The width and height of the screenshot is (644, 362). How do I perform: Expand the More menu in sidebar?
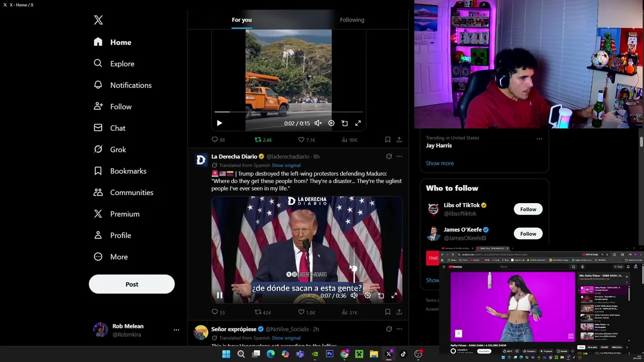[111, 257]
